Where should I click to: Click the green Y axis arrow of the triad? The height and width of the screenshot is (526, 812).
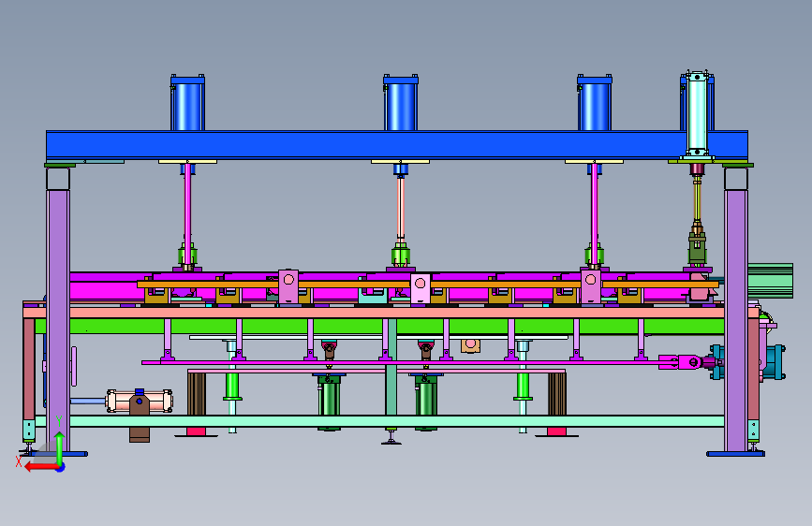point(60,446)
